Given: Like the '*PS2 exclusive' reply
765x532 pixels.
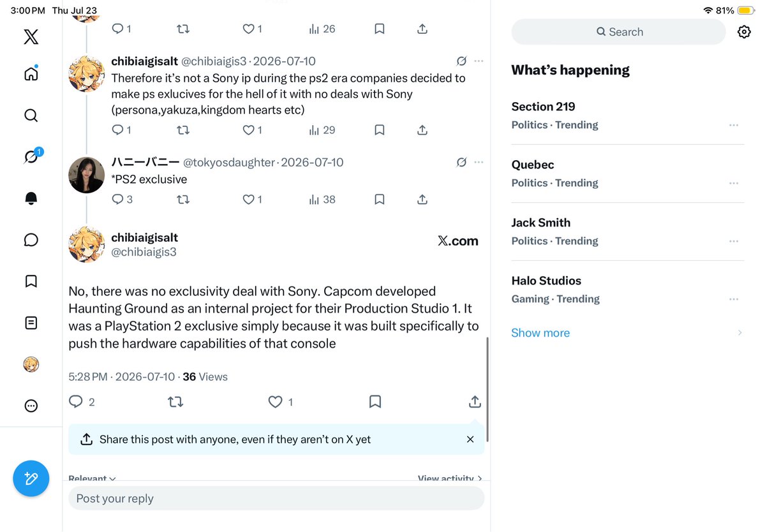Looking at the screenshot, I should [248, 200].
